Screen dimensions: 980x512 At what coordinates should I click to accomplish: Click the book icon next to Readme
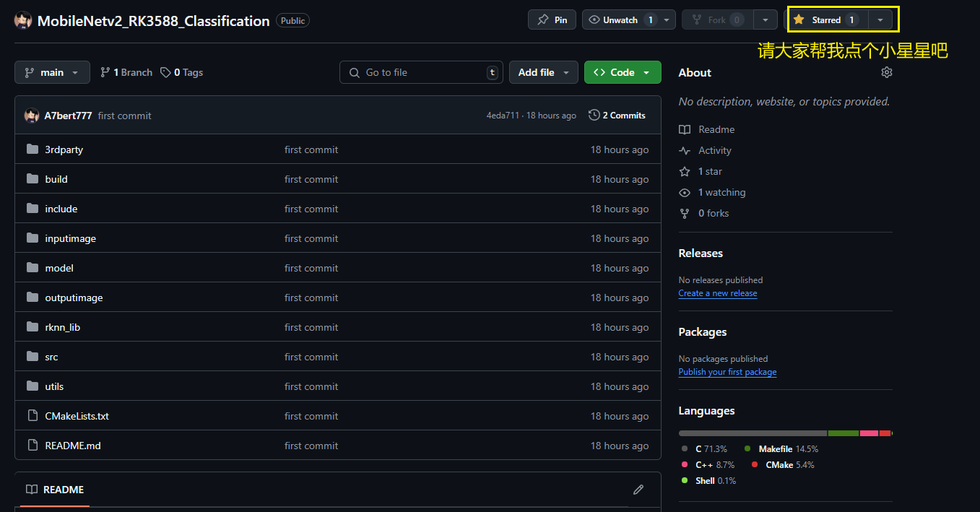pyautogui.click(x=685, y=130)
